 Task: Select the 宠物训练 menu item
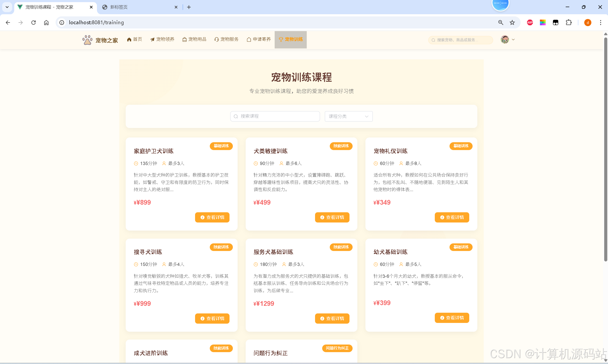point(291,39)
